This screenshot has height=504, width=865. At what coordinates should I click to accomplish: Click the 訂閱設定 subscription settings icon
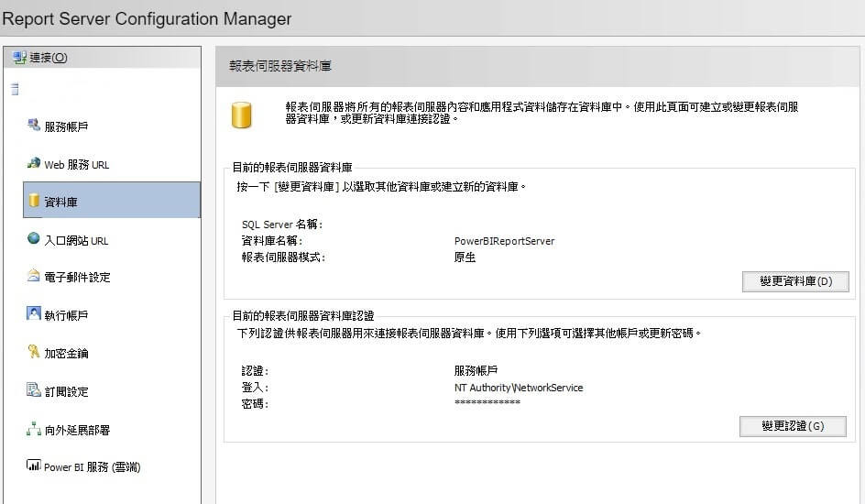(34, 391)
